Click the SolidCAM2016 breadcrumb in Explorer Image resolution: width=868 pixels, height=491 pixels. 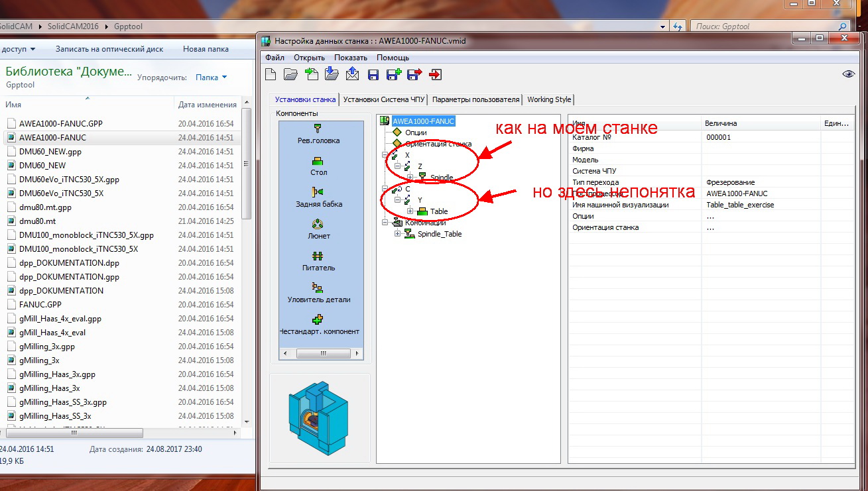point(72,27)
